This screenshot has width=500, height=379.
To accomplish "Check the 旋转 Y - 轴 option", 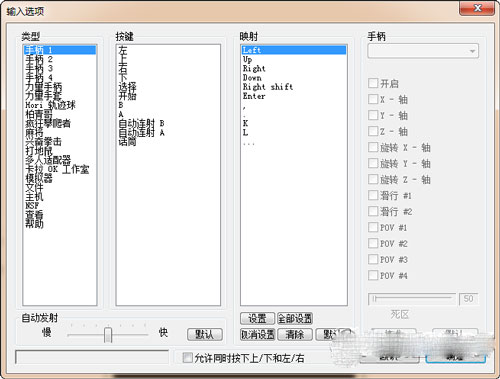I will click(x=373, y=163).
